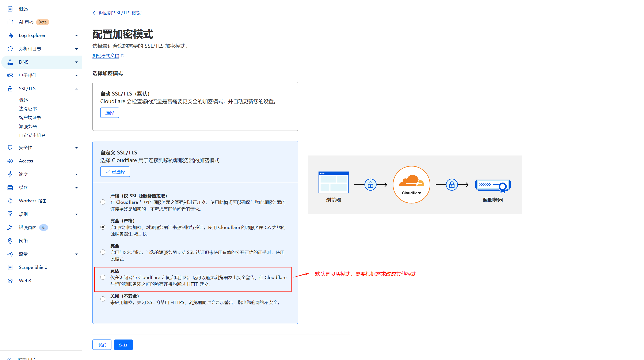644x360 pixels.
Task: Click the 电子邮件 envelope icon
Action: click(10, 75)
